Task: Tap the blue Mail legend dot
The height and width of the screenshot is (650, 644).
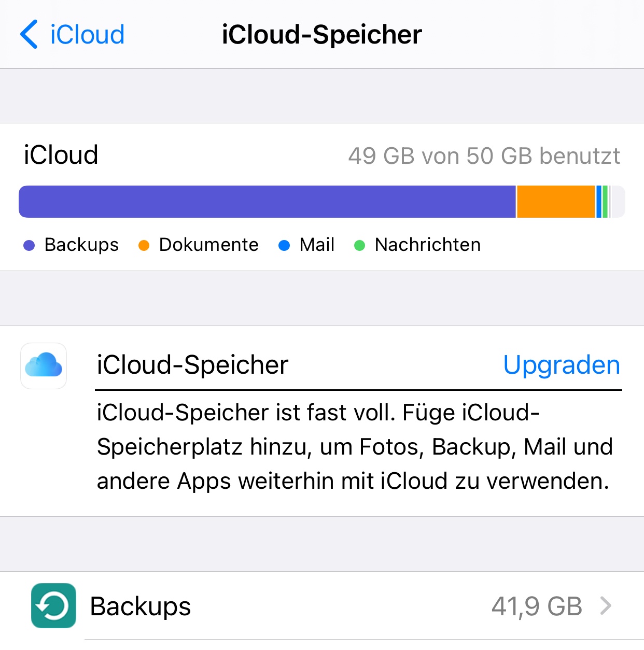Action: coord(284,245)
